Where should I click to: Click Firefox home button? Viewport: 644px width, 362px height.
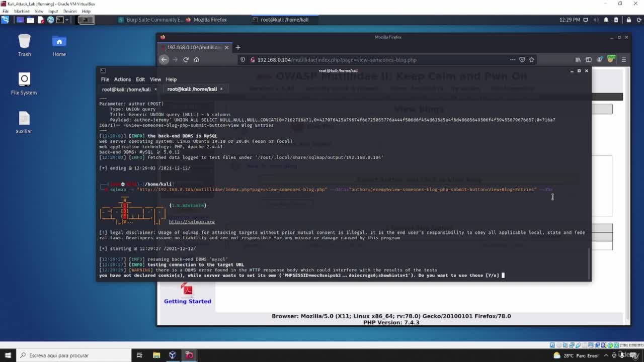(196, 59)
